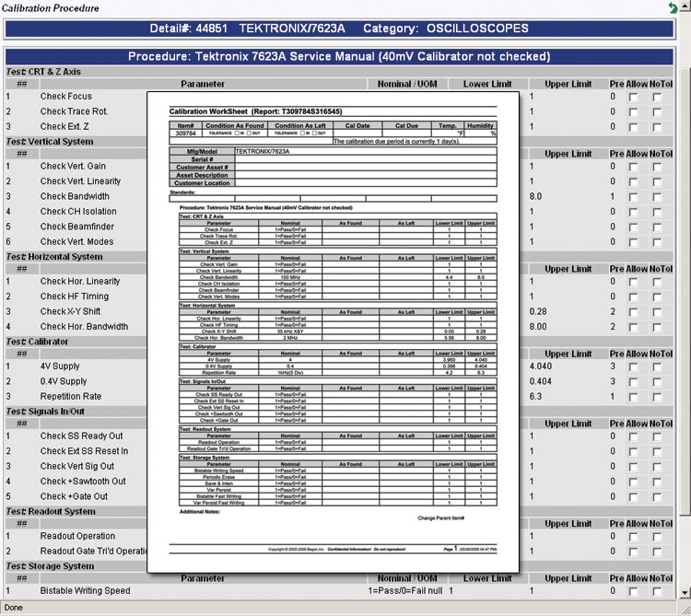Enable Allow checkbox for Check Focus

(x=633, y=98)
